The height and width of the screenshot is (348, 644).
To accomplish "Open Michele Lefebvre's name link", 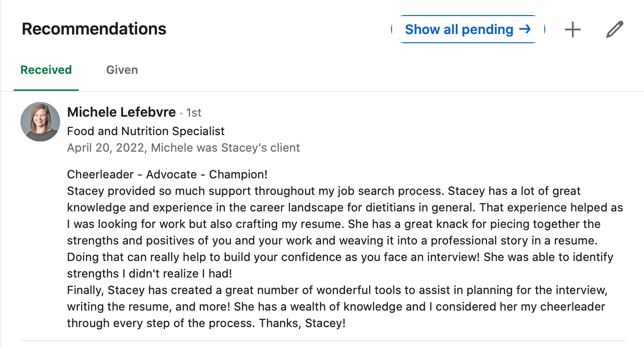I will [121, 112].
